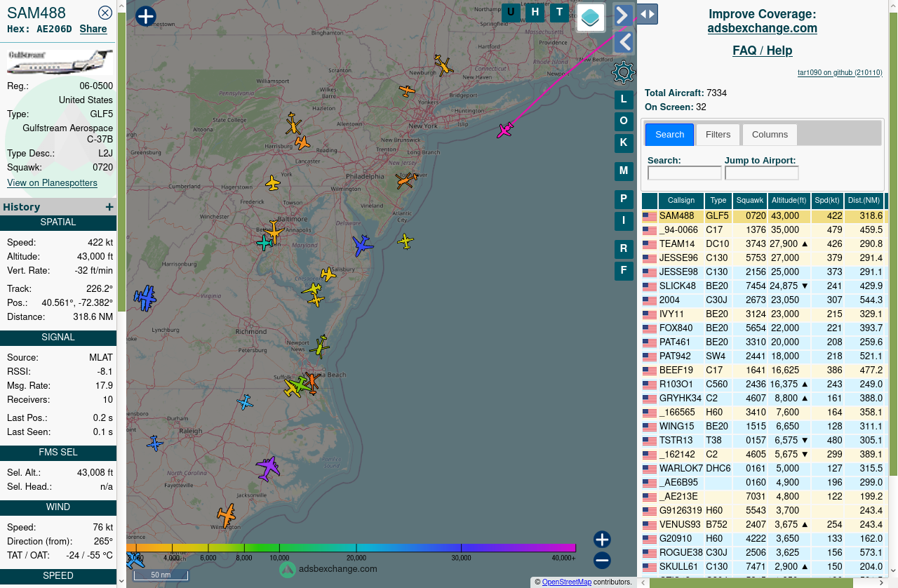
Task: Select the orange aircraft near Newburgh
Action: pos(443,65)
